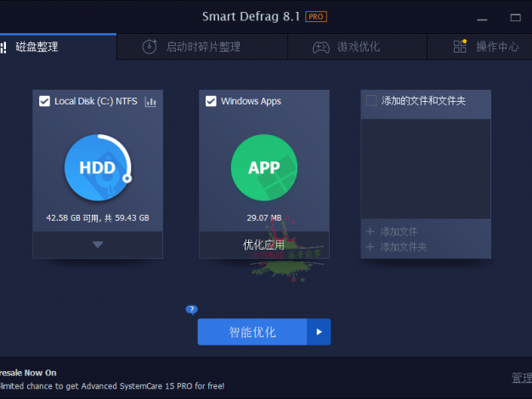The width and height of the screenshot is (532, 399).
Task: Expand Local Disk options down arrow
Action: point(98,244)
